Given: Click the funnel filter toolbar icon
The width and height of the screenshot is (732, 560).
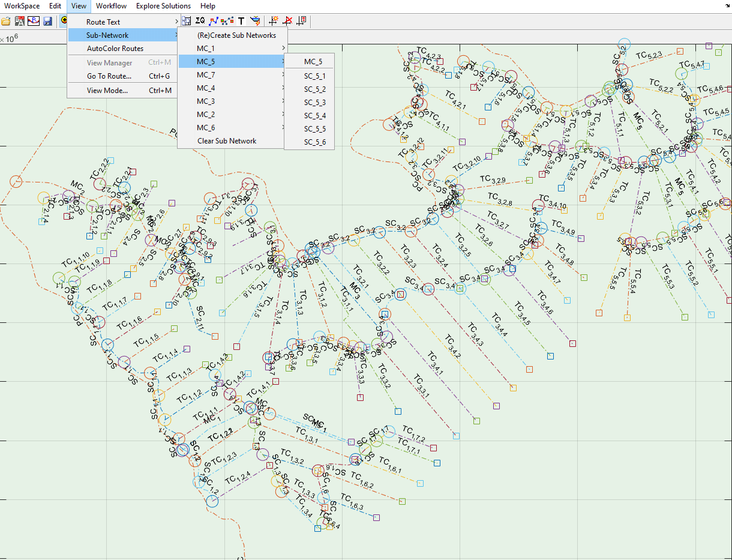Looking at the screenshot, I should (255, 21).
